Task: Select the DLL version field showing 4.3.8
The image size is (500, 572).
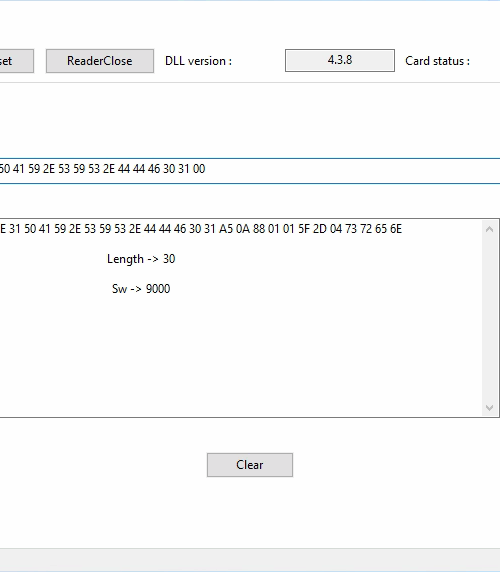Action: [x=340, y=60]
